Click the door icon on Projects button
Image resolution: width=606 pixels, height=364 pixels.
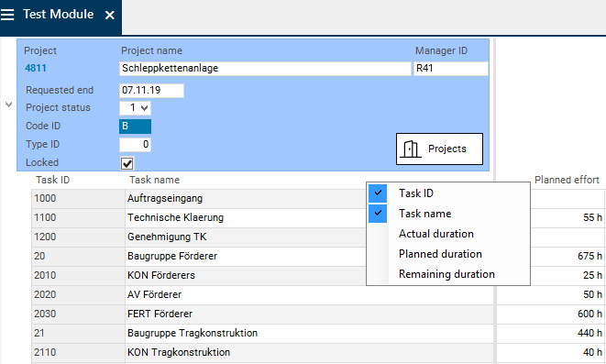coord(410,149)
